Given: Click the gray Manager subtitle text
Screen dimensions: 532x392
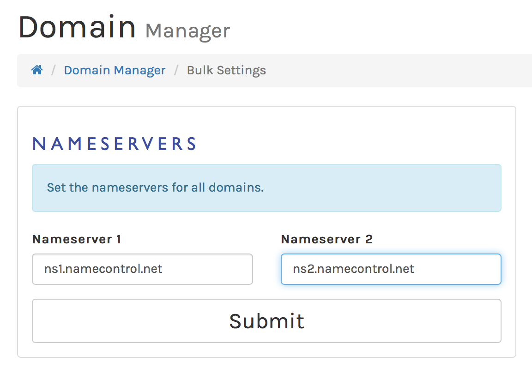Looking at the screenshot, I should pos(187,31).
